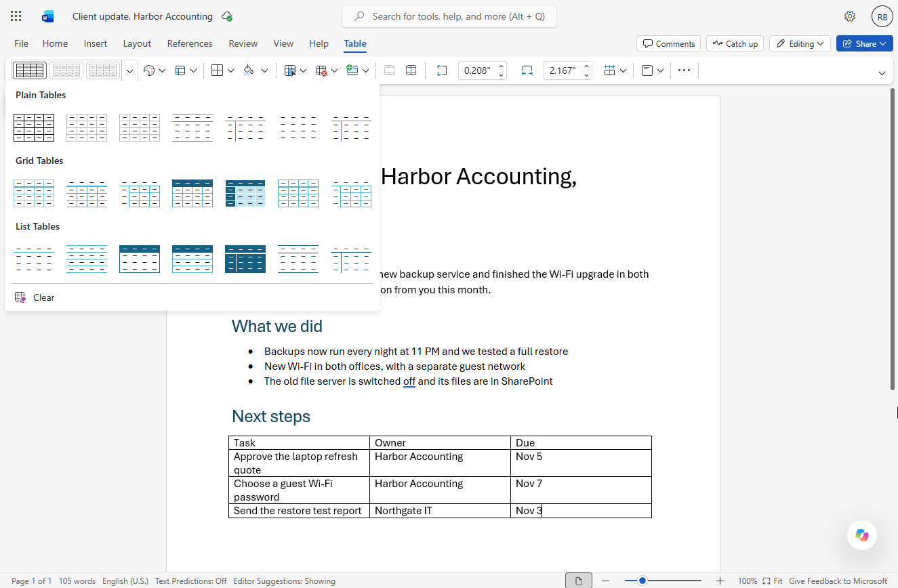Screen dimensions: 898x588
Task: Click the insert row icon
Action: tap(352, 70)
